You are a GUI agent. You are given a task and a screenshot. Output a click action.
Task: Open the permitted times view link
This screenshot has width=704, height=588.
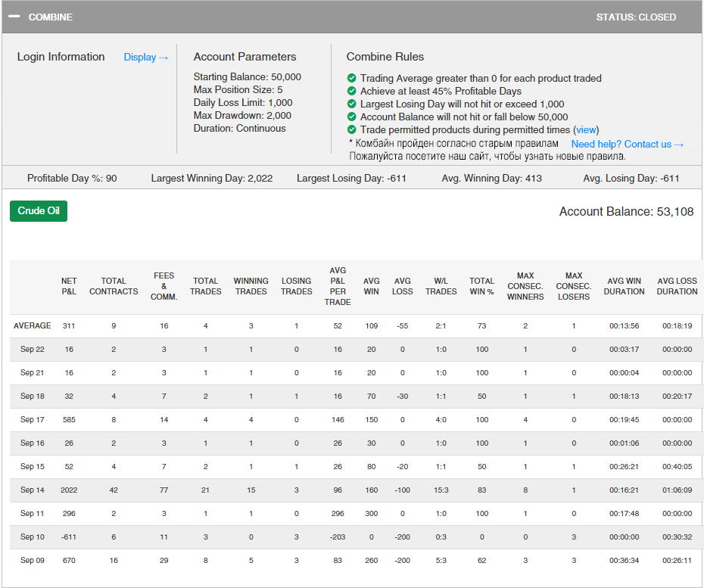[587, 129]
